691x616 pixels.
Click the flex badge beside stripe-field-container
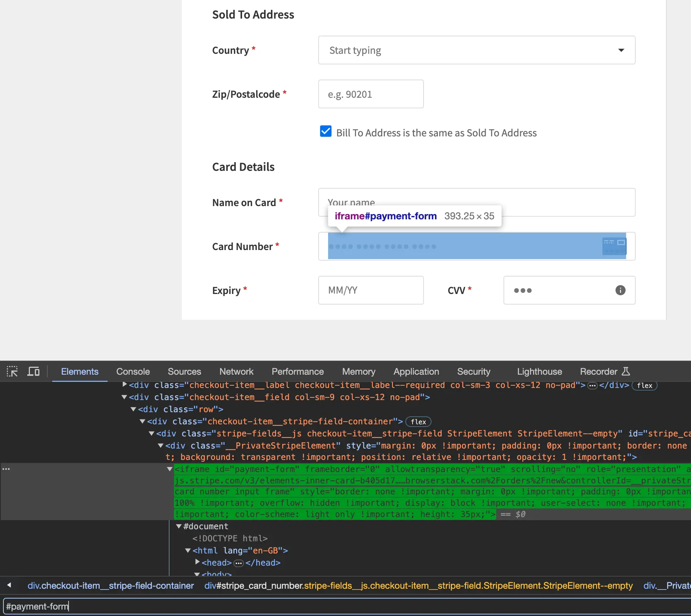(x=418, y=422)
